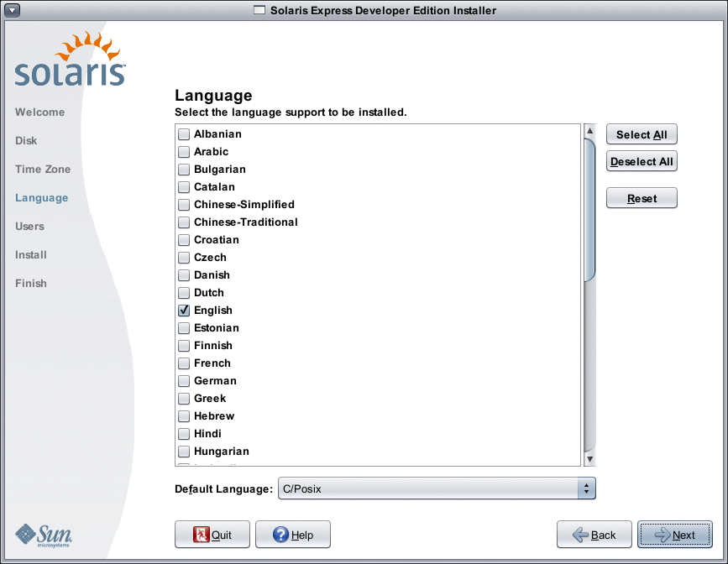This screenshot has width=728, height=564.
Task: Click the Reset button
Action: pyautogui.click(x=641, y=197)
